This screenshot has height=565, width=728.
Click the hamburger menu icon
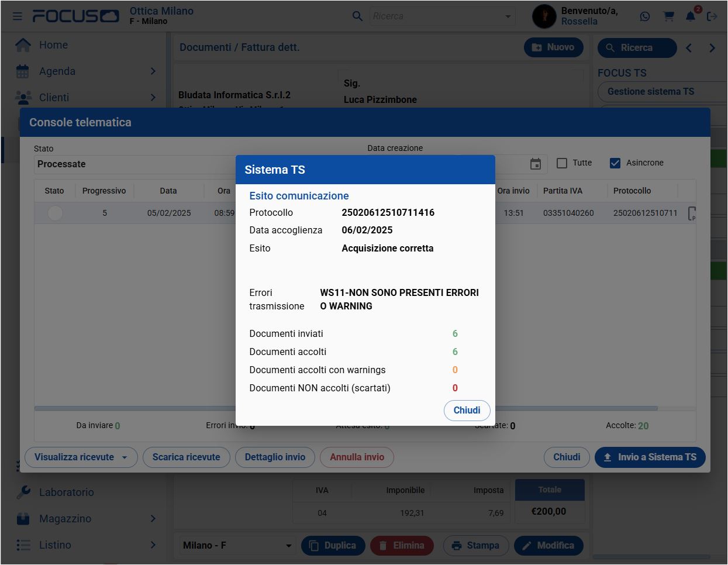pyautogui.click(x=18, y=16)
